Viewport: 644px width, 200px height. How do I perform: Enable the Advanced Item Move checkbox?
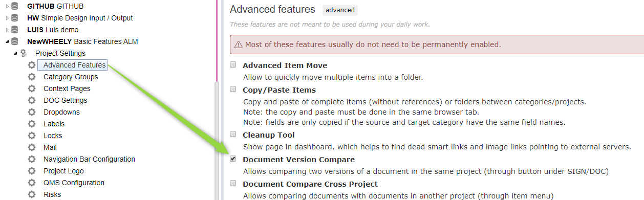233,65
